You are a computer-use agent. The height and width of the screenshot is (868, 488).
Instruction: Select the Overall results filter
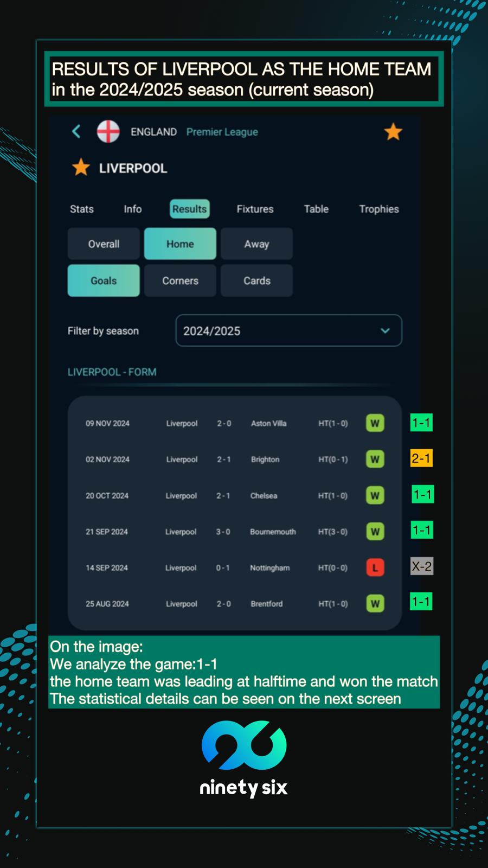tap(104, 244)
